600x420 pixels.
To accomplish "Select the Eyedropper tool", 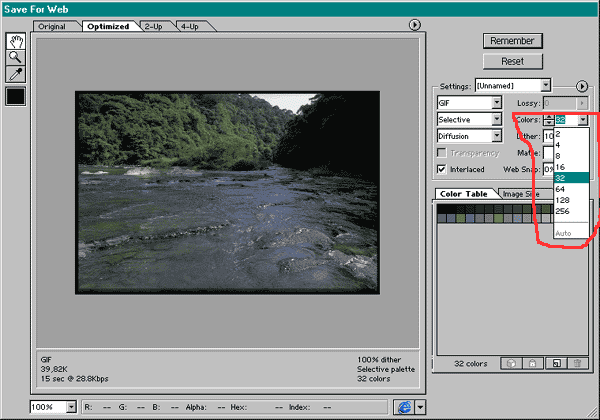I will click(16, 74).
